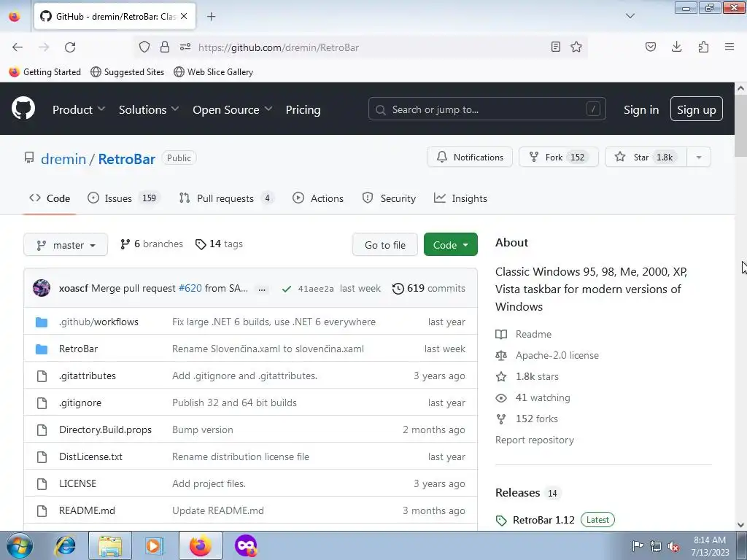Open the Apache-2.0 license link
Image resolution: width=747 pixels, height=560 pixels.
[557, 355]
